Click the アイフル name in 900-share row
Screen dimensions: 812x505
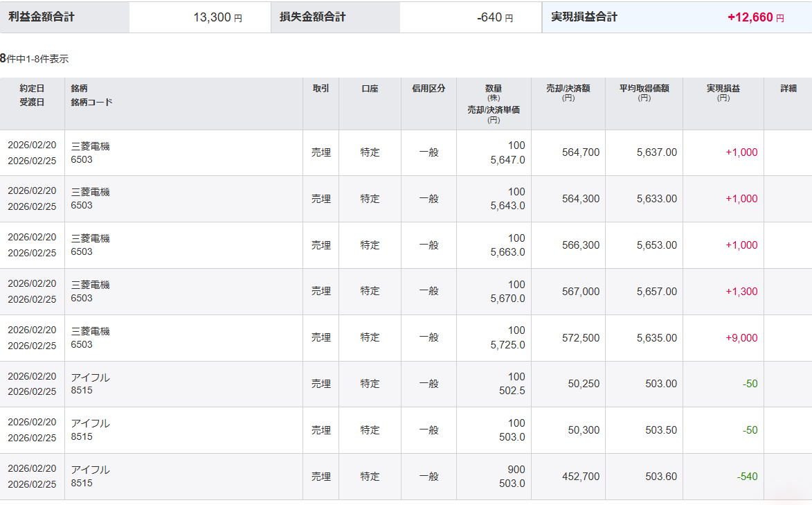tap(91, 470)
